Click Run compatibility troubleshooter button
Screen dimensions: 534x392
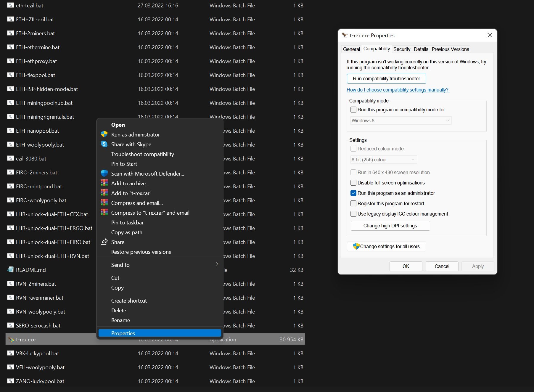386,78
